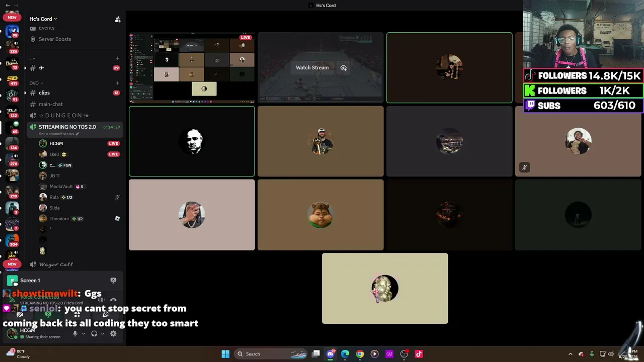644x362 pixels.
Task: Open TikTok from the taskbar
Action: pyautogui.click(x=419, y=354)
